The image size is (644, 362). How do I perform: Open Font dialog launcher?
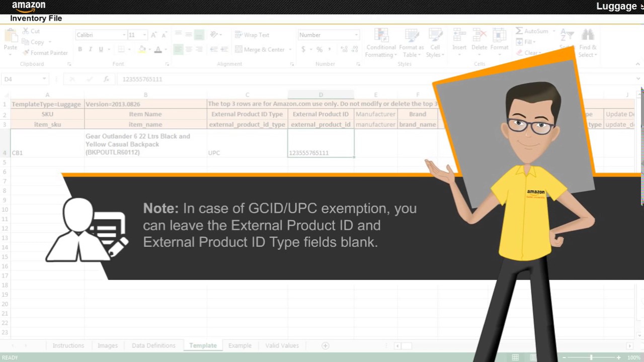click(167, 64)
